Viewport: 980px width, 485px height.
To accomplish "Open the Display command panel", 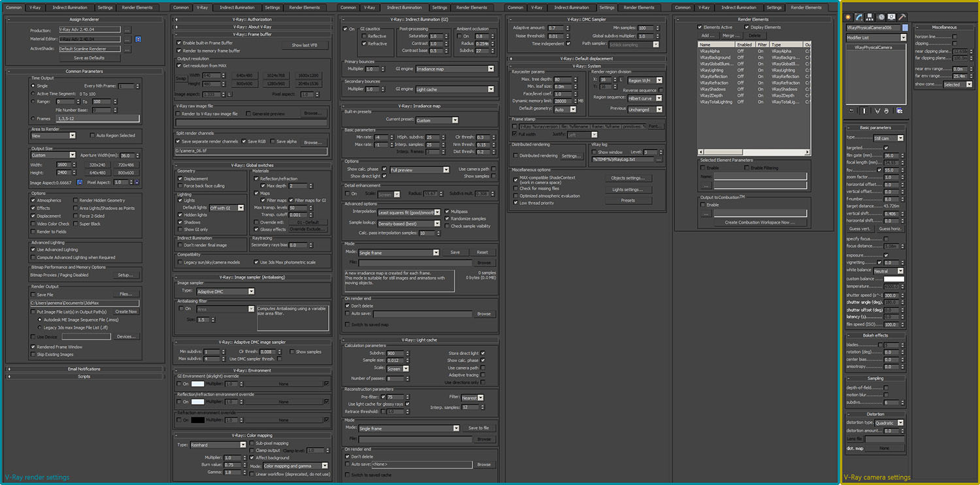I will click(x=891, y=16).
